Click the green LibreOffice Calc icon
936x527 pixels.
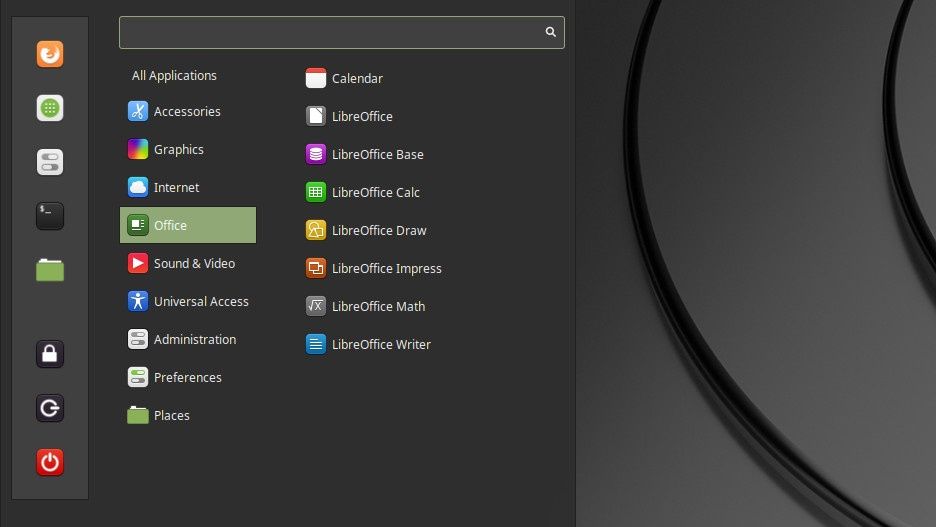click(x=316, y=192)
